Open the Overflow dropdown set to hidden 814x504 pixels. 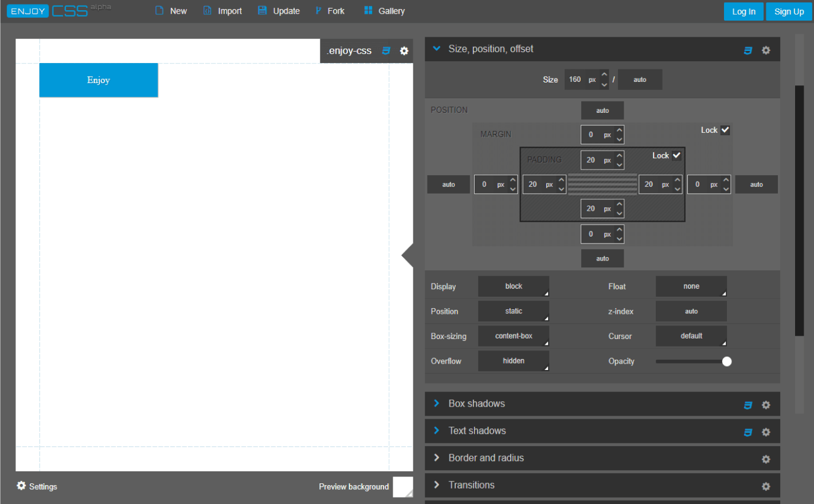[514, 361]
